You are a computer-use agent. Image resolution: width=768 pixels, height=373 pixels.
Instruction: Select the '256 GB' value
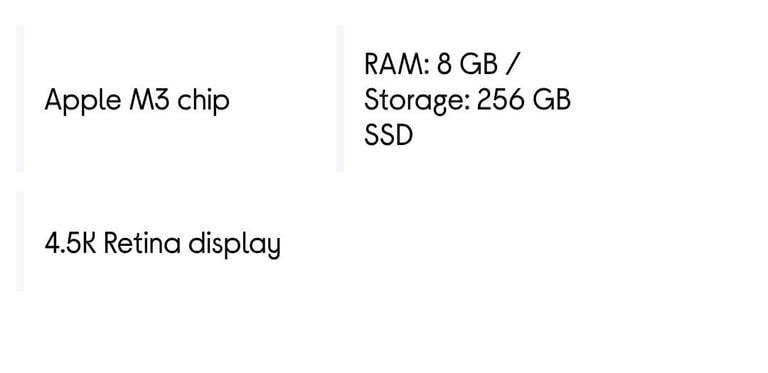[x=524, y=100]
